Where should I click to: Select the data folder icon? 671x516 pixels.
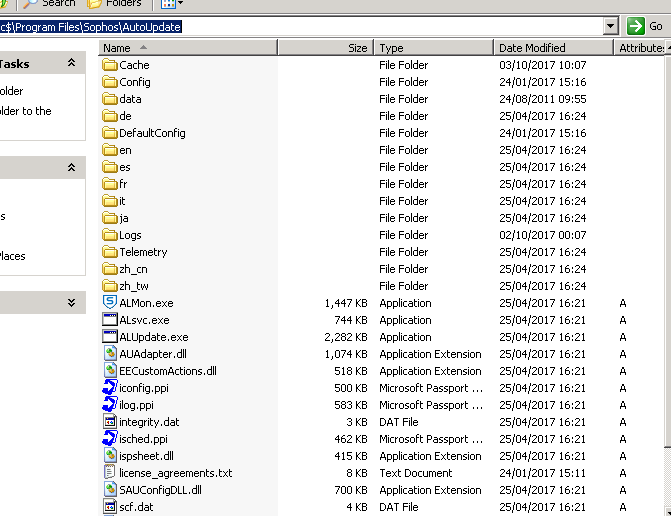pyautogui.click(x=110, y=99)
